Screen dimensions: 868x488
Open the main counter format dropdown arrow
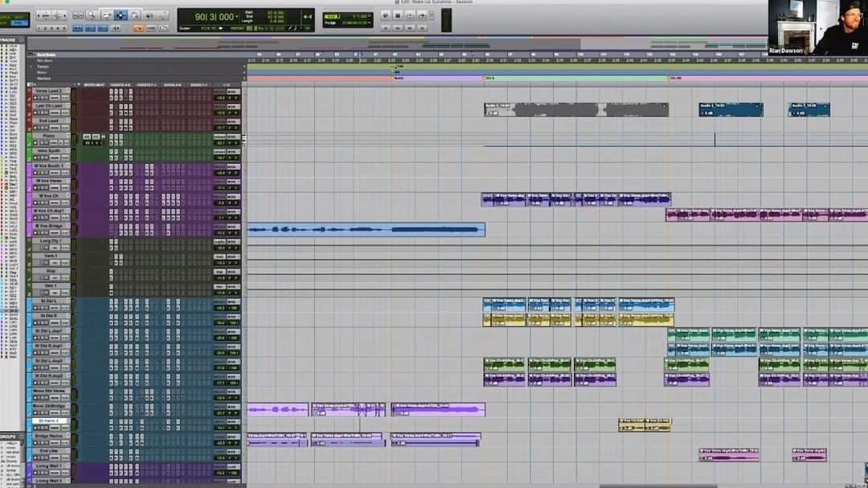click(236, 17)
